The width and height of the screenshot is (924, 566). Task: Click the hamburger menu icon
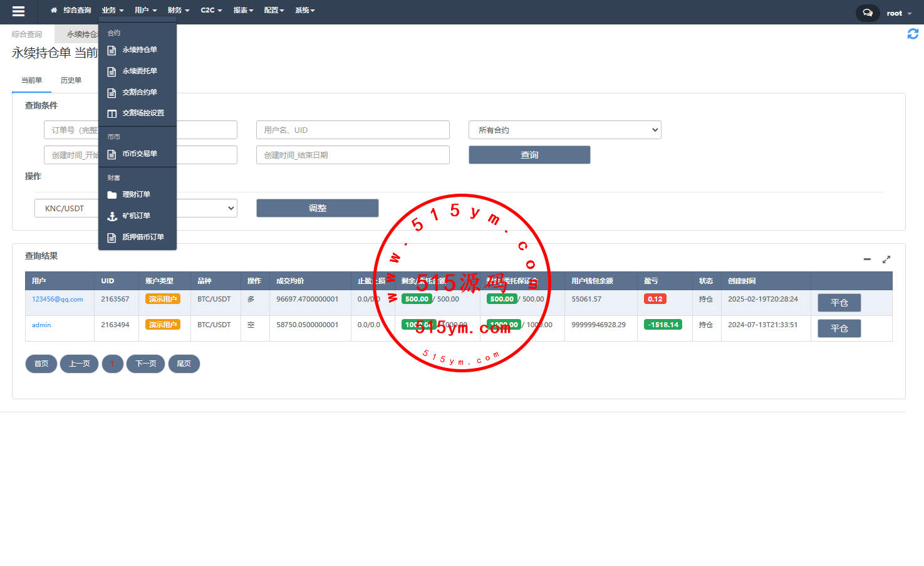18,11
